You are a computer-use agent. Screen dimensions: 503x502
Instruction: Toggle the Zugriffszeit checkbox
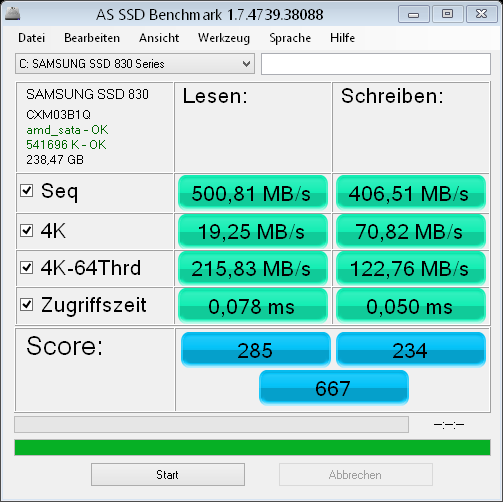[x=26, y=304]
